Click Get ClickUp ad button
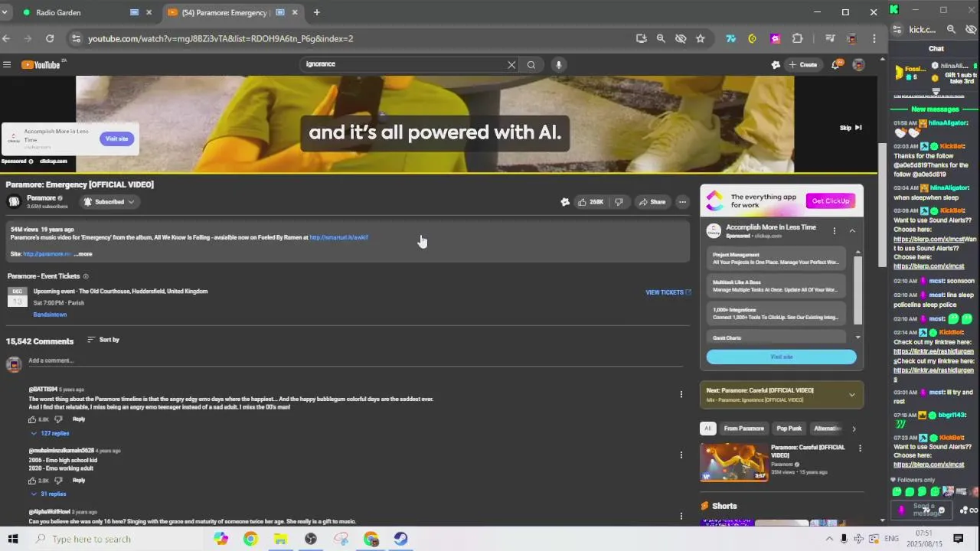Screen dimensions: 980x551 (831, 201)
